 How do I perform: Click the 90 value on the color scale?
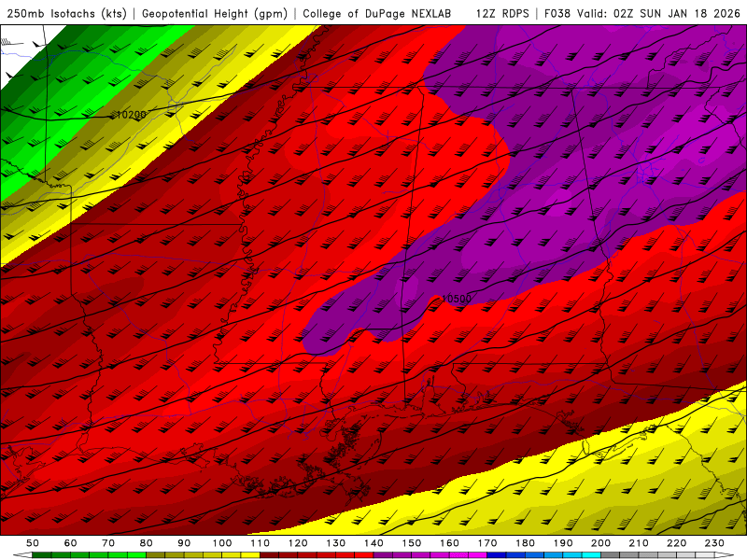(184, 543)
